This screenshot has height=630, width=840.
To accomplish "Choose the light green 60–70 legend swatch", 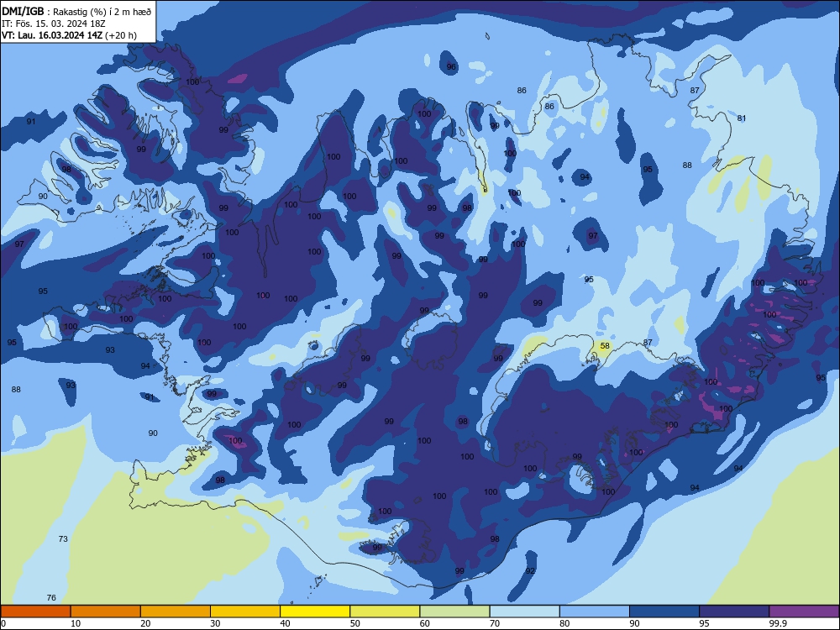I will tap(454, 612).
